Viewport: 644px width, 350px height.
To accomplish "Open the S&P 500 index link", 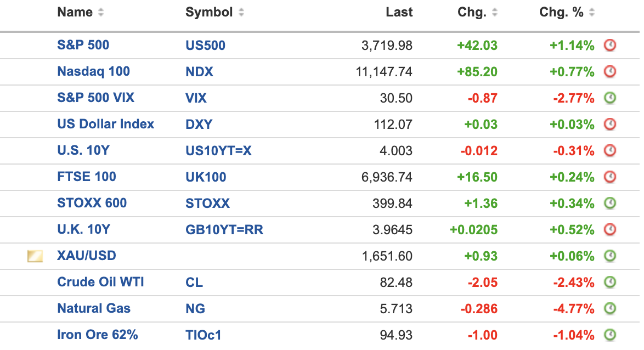I will coord(83,45).
